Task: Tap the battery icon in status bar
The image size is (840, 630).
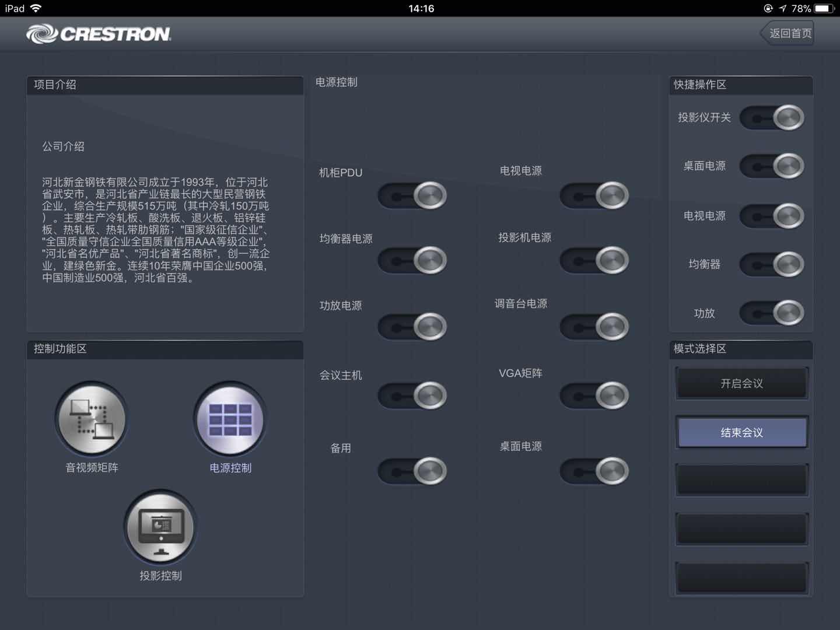Action: (x=824, y=8)
